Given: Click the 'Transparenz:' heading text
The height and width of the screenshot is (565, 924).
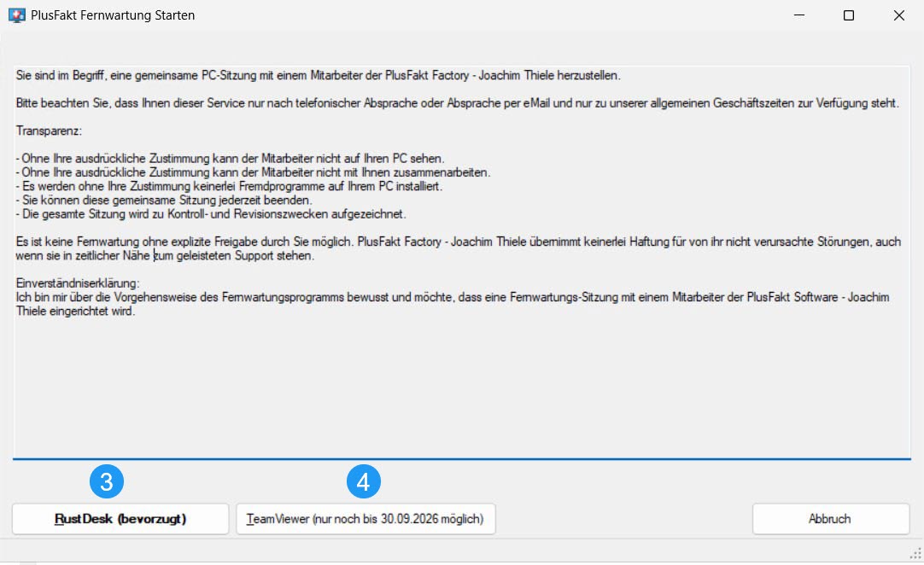Looking at the screenshot, I should pyautogui.click(x=49, y=131).
